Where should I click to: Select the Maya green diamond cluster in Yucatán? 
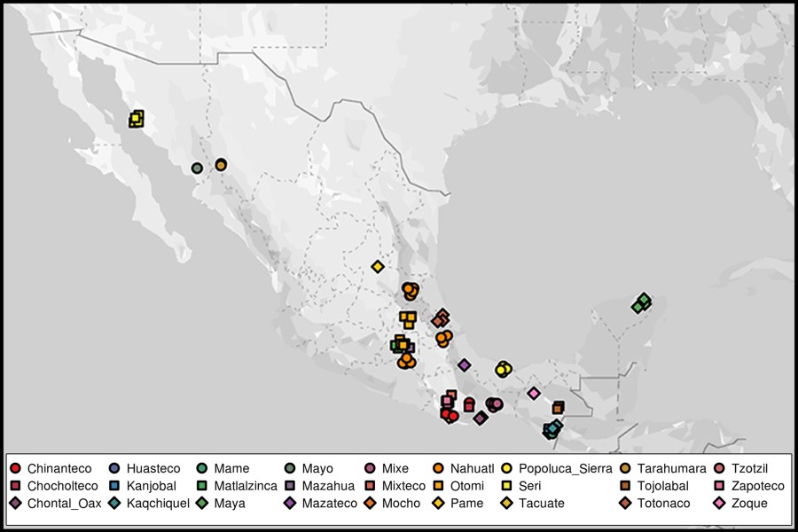(641, 303)
